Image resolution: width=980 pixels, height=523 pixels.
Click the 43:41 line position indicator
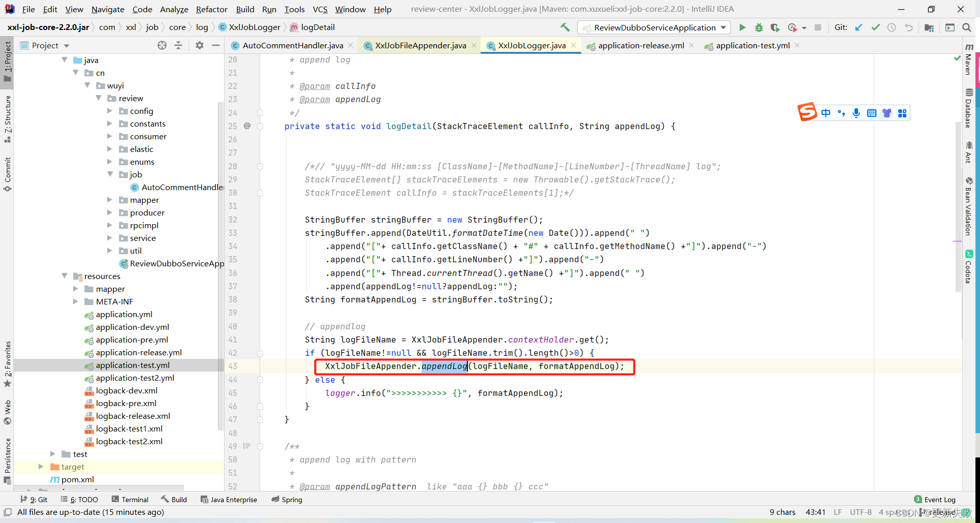(x=815, y=512)
